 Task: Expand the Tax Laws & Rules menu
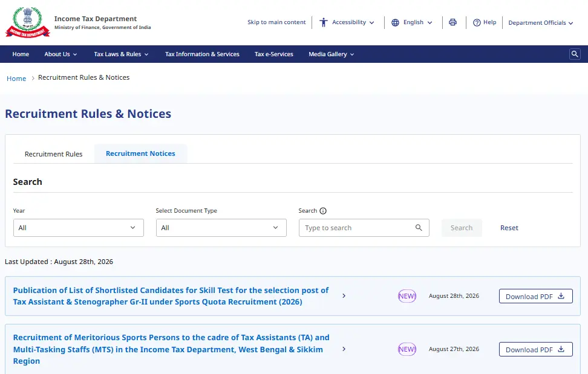(121, 54)
